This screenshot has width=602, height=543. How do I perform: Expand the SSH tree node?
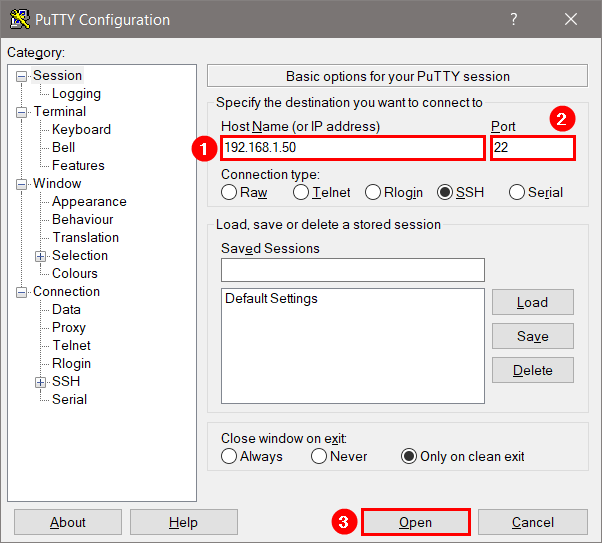pos(40,382)
